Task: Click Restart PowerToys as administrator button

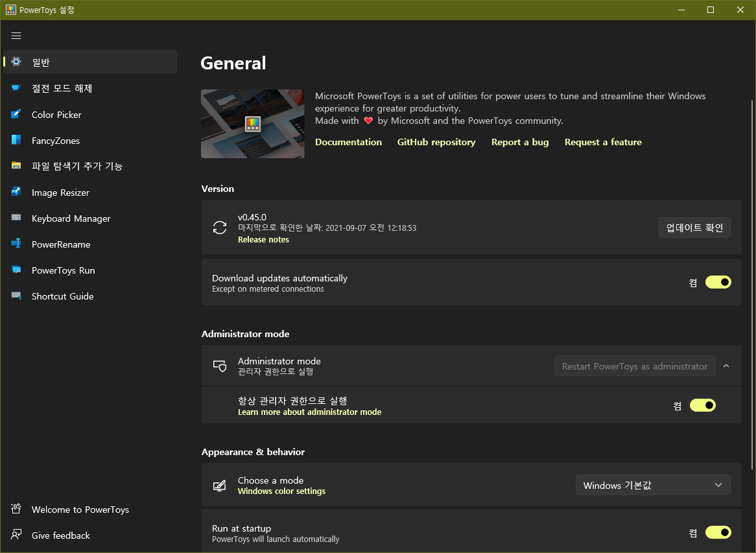Action: point(635,366)
